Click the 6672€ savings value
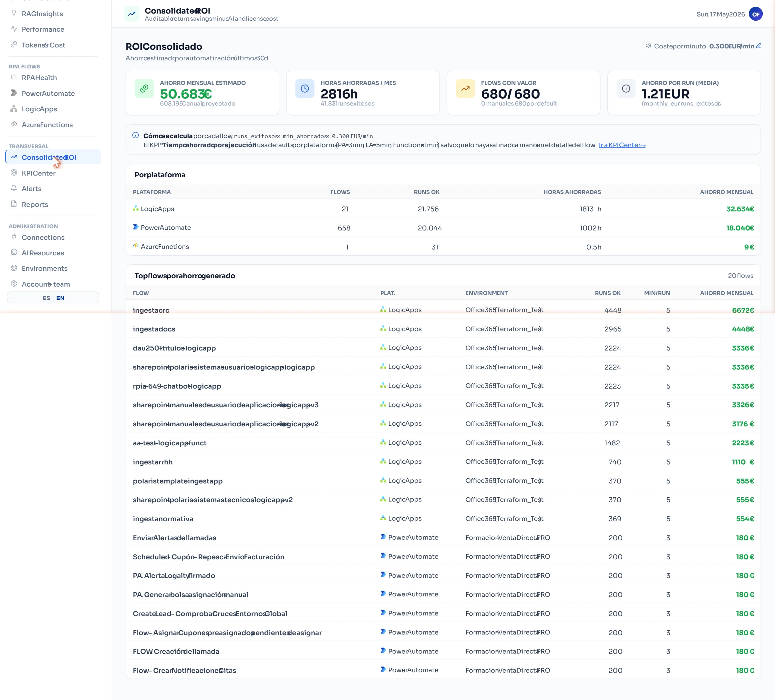The height and width of the screenshot is (700, 775). 743,310
